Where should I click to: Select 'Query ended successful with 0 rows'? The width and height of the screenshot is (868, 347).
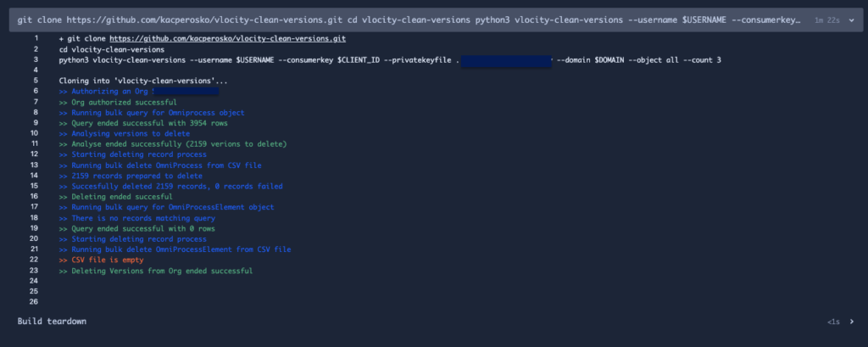point(136,228)
